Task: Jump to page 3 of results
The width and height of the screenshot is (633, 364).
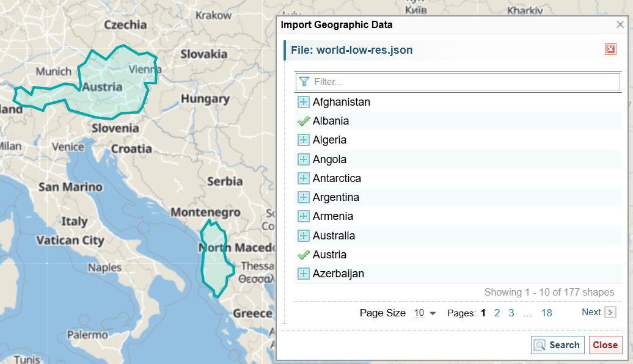Action: pos(511,313)
